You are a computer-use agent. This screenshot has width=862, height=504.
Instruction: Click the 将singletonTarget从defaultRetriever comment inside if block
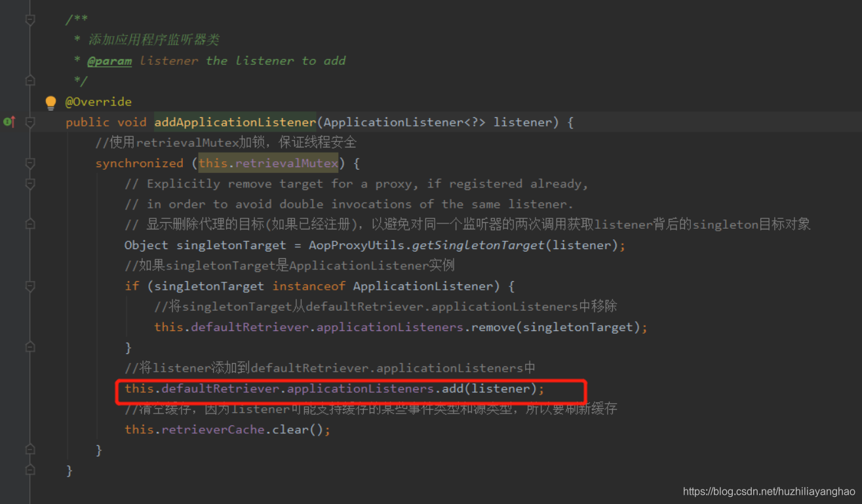386,307
